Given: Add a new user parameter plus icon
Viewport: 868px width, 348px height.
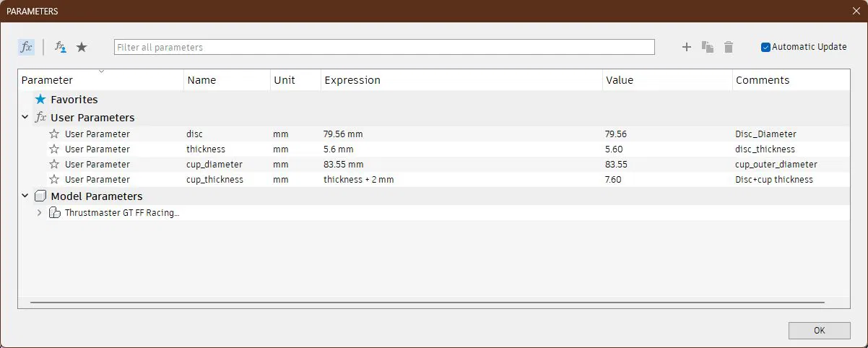Looking at the screenshot, I should (x=687, y=47).
